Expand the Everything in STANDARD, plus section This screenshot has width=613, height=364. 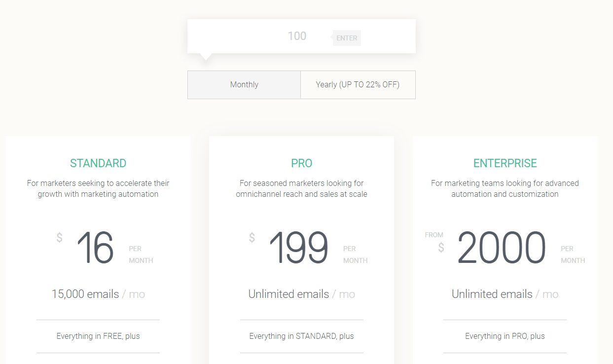301,336
